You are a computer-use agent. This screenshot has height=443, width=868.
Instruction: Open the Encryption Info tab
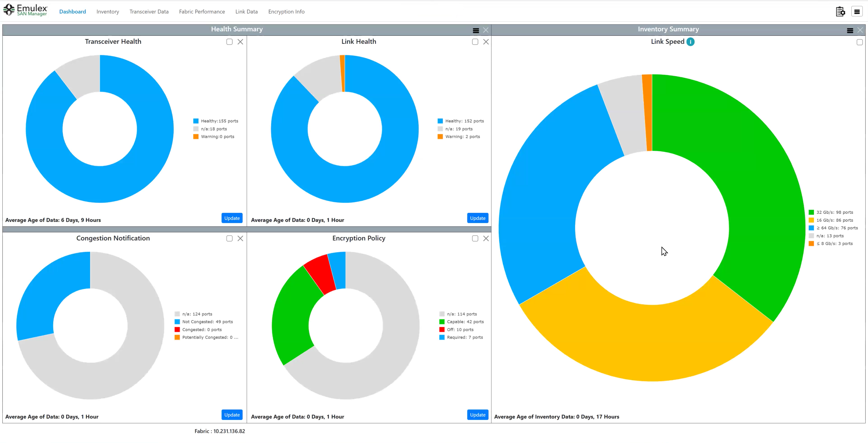coord(286,12)
